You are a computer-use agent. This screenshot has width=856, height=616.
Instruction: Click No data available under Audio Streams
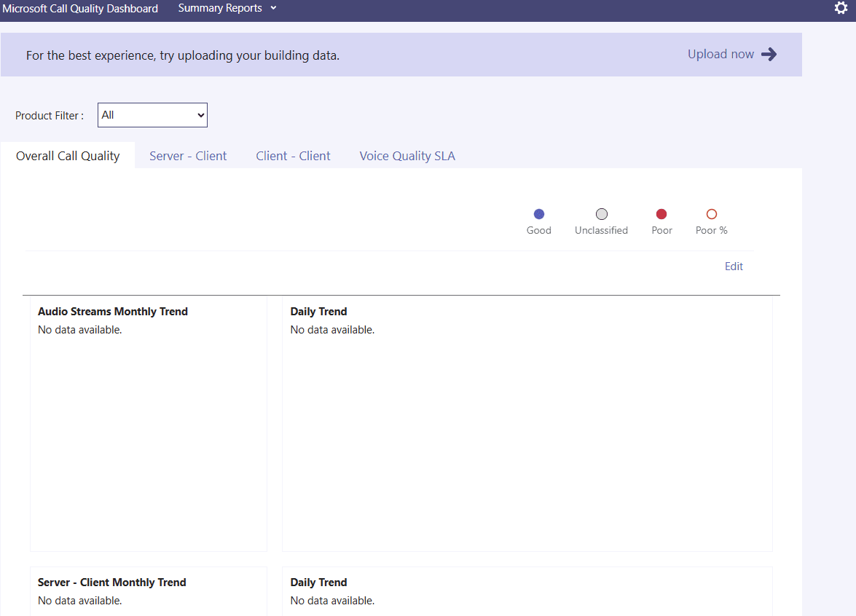point(79,330)
